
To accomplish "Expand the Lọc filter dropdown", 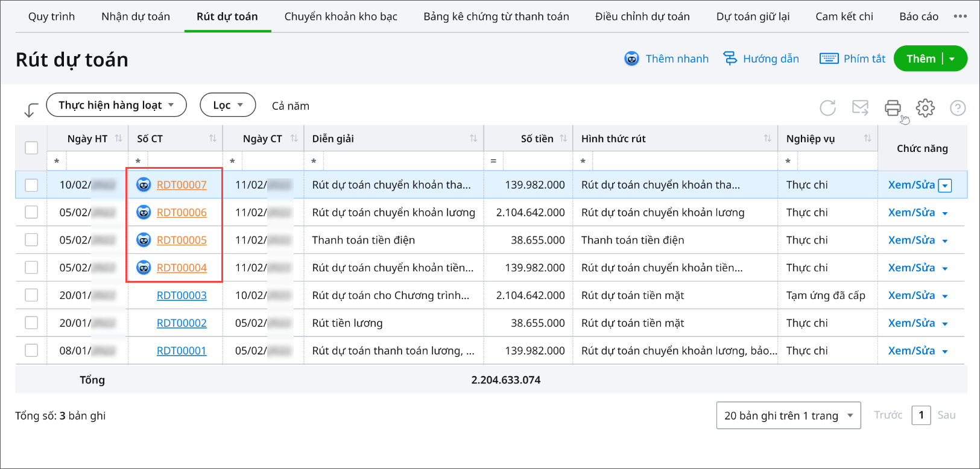I will point(227,105).
